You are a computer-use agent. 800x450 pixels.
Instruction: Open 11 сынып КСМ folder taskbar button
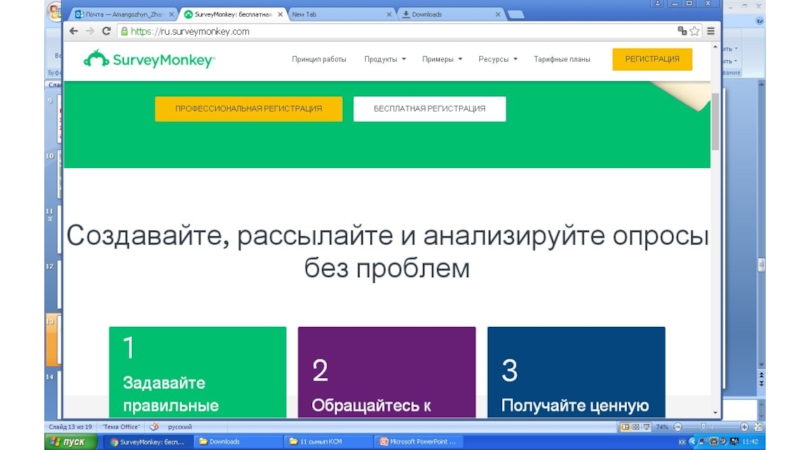pos(328,442)
